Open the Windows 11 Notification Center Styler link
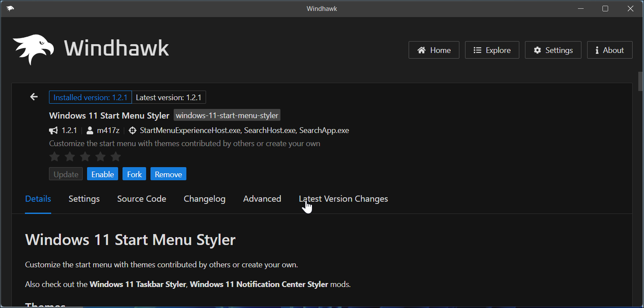 [259, 284]
